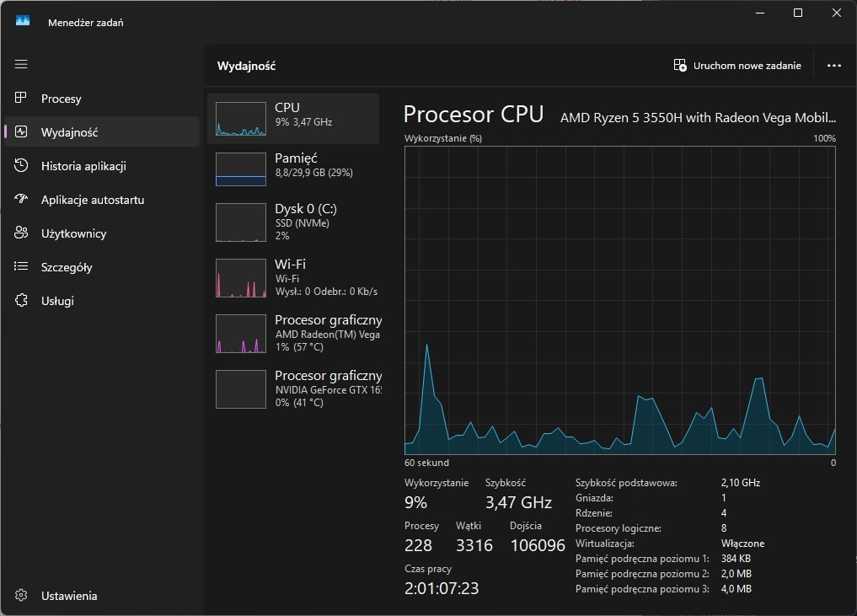Click the large CPU usage graph
The height and width of the screenshot is (616, 857).
pyautogui.click(x=620, y=300)
